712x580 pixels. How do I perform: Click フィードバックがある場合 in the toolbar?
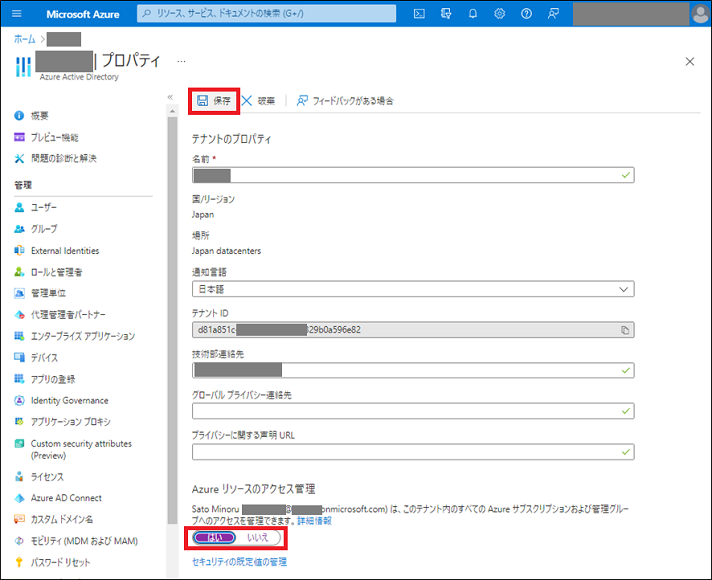coord(345,101)
